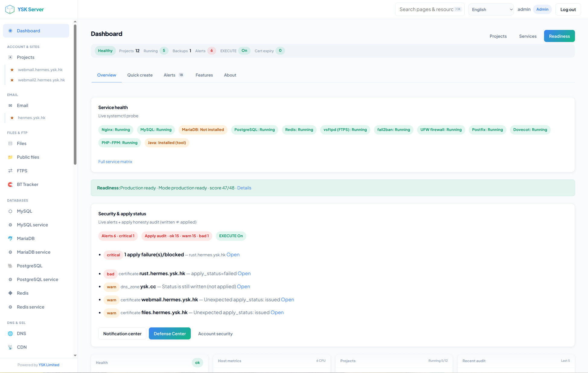Open the Full service matrix link
588x373 pixels.
(115, 162)
